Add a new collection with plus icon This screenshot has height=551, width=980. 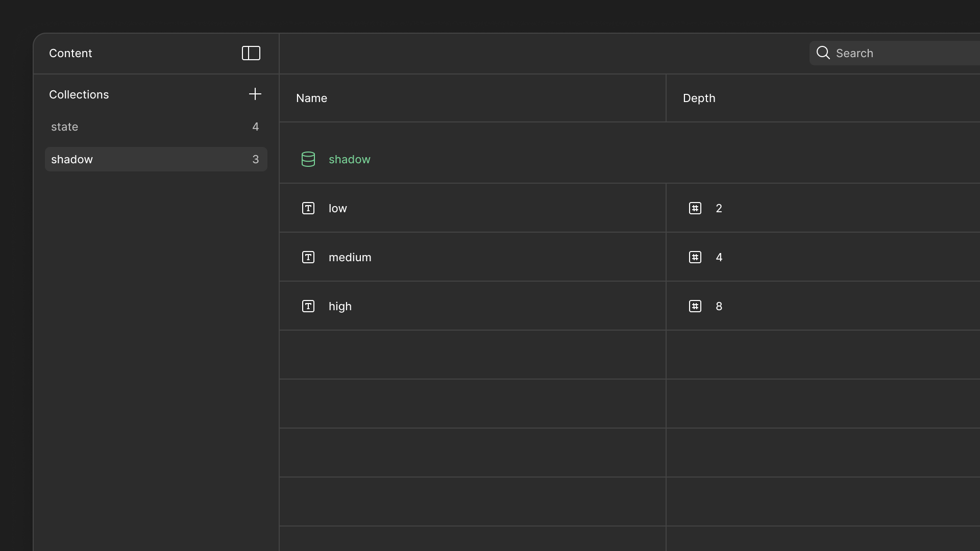pos(255,94)
